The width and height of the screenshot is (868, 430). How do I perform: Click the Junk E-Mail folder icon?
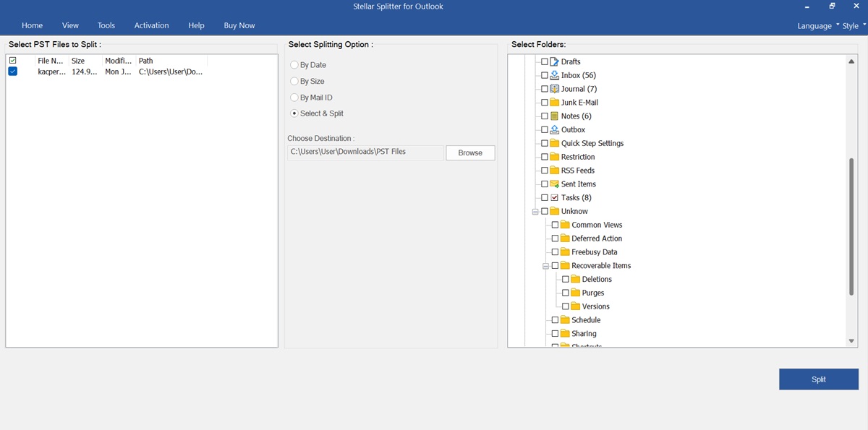pyautogui.click(x=555, y=103)
